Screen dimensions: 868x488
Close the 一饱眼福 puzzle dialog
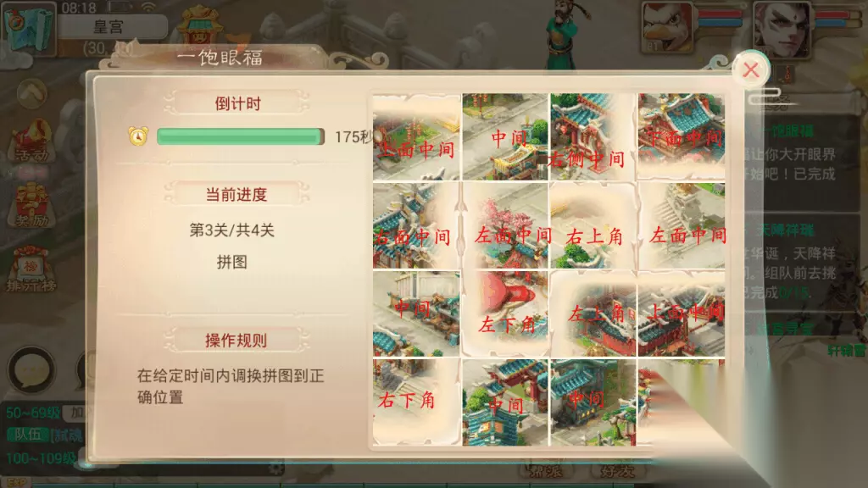click(x=751, y=69)
